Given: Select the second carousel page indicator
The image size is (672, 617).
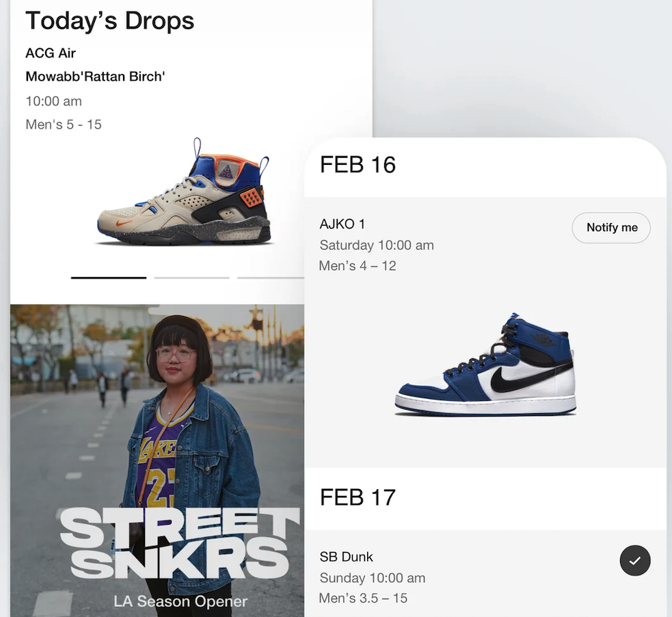Looking at the screenshot, I should point(191,278).
